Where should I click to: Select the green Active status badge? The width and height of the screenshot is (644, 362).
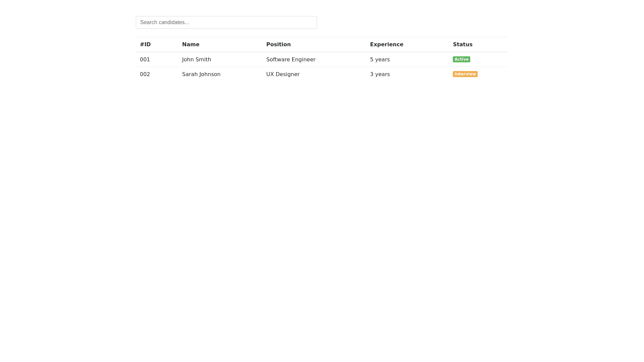coord(461,59)
